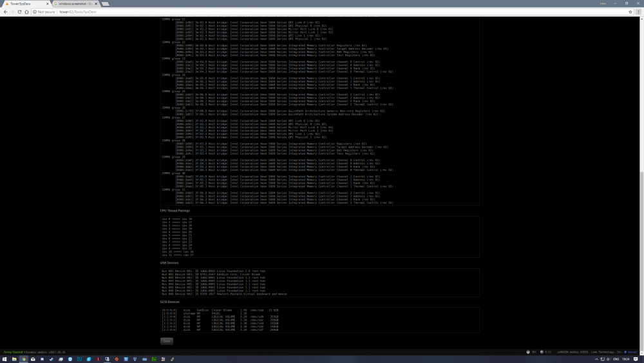Open the teal square 'h' taskbar app
Image resolution: width=644 pixels, height=363 pixels.
tap(79, 359)
